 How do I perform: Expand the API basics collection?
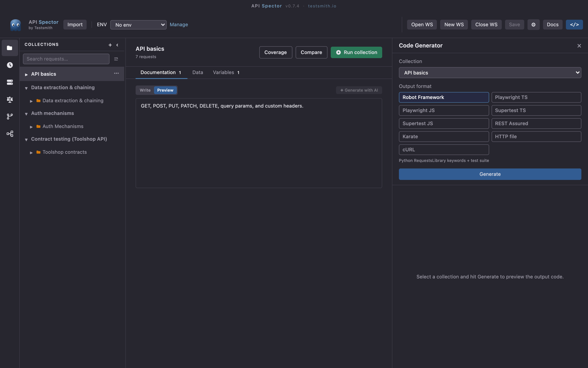pyautogui.click(x=26, y=74)
